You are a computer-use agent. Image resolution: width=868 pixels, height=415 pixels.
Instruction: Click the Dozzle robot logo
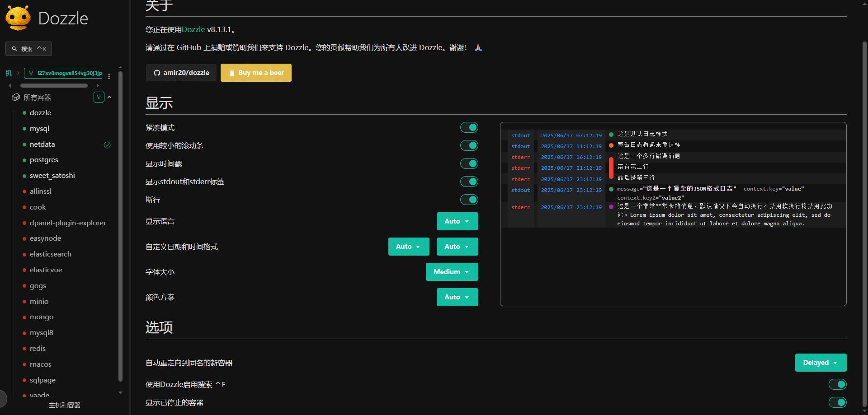18,18
